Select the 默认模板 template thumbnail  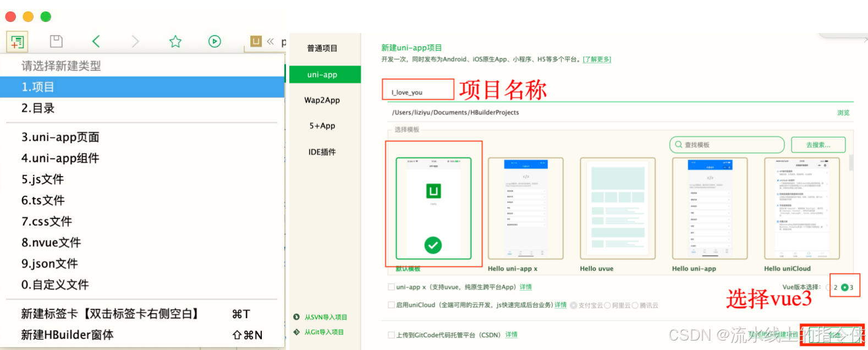point(433,209)
